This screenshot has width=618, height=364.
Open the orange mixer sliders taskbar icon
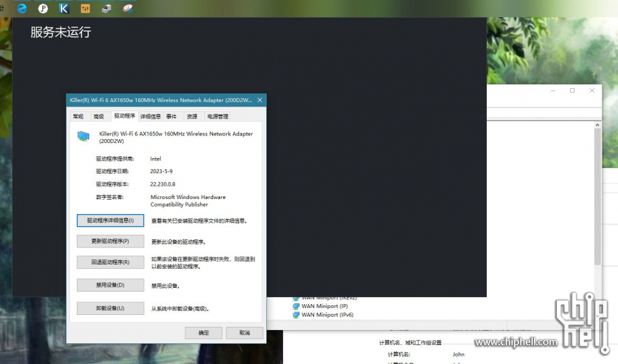pyautogui.click(x=85, y=8)
